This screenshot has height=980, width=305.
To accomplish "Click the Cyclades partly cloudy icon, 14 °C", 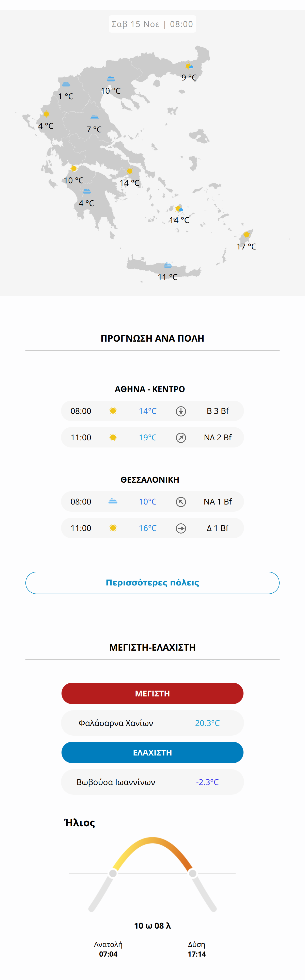I will click(x=179, y=208).
